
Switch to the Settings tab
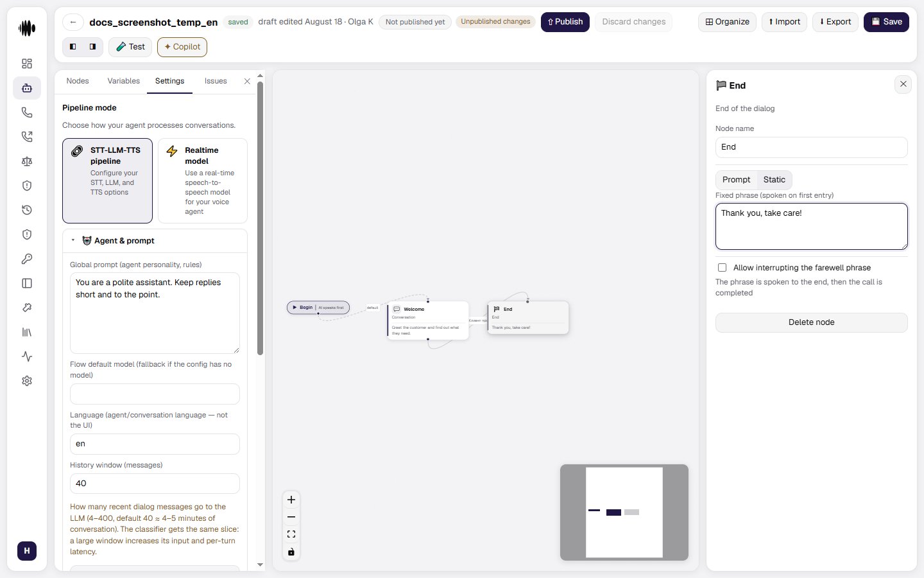(169, 81)
